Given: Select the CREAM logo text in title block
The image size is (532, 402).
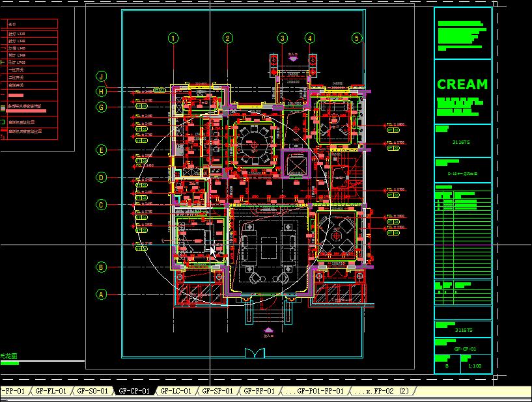Looking at the screenshot, I should click(x=462, y=85).
